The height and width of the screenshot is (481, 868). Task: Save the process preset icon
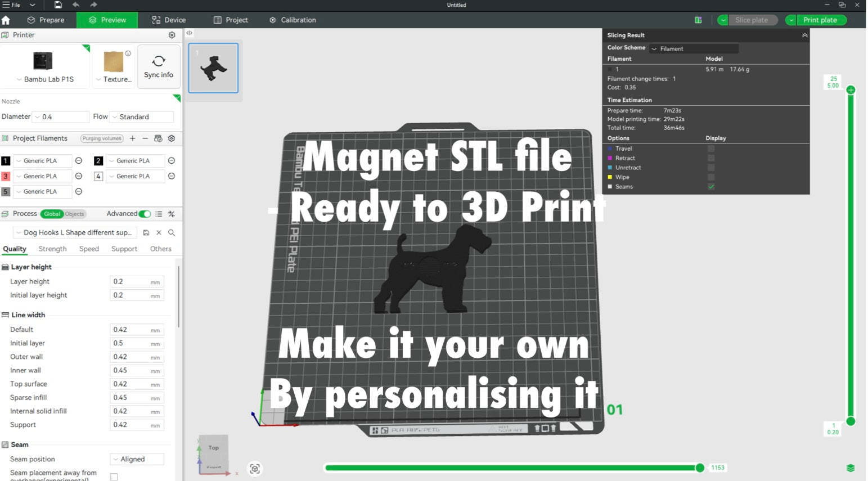[146, 233]
